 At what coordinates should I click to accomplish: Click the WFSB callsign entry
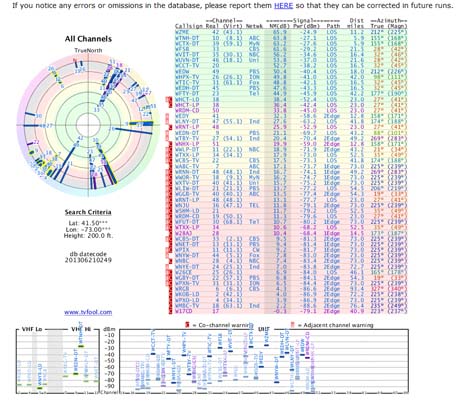[182, 49]
